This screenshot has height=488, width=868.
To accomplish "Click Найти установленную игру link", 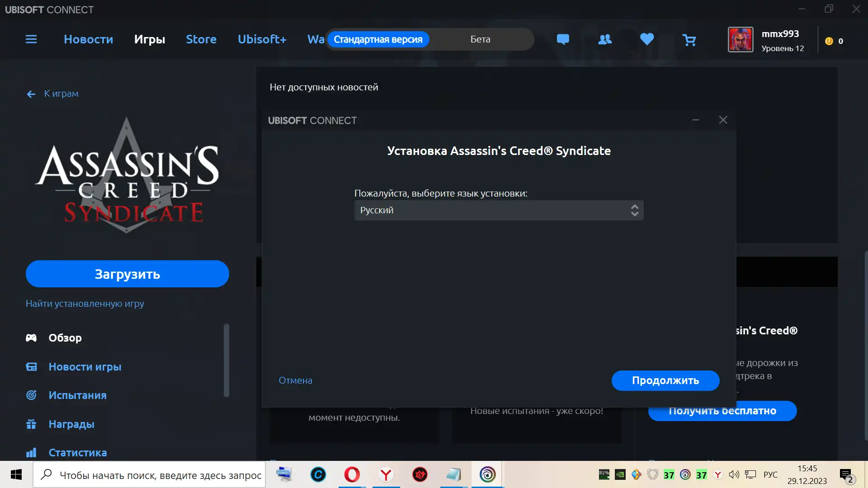I will click(85, 304).
